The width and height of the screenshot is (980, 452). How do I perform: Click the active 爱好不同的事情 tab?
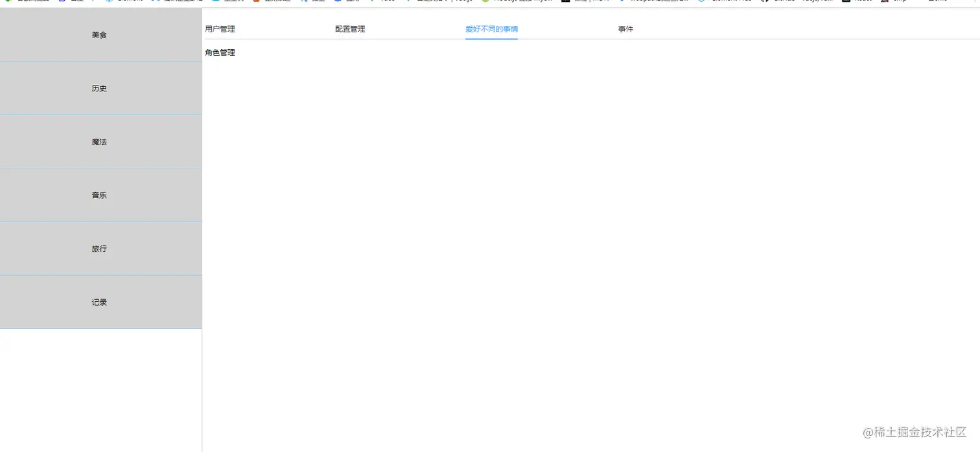point(491,29)
